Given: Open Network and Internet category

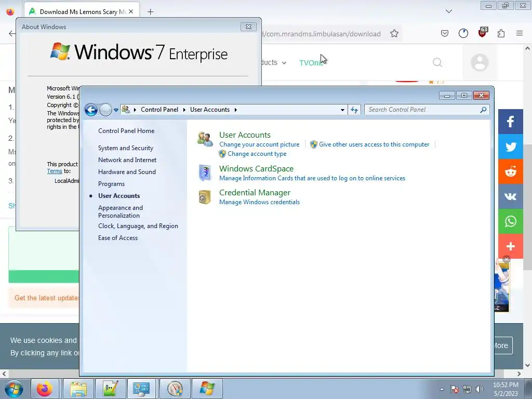Looking at the screenshot, I should point(127,160).
